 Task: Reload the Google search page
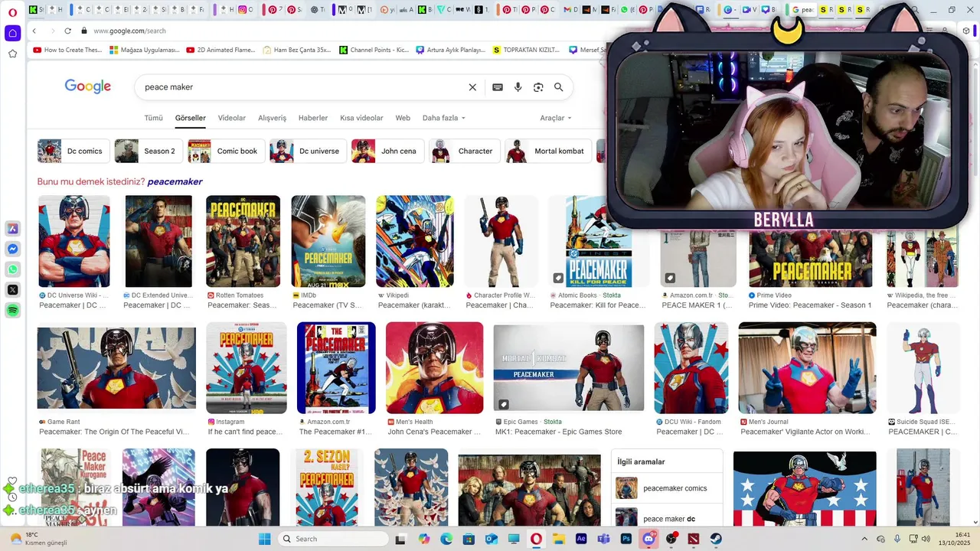(x=67, y=31)
